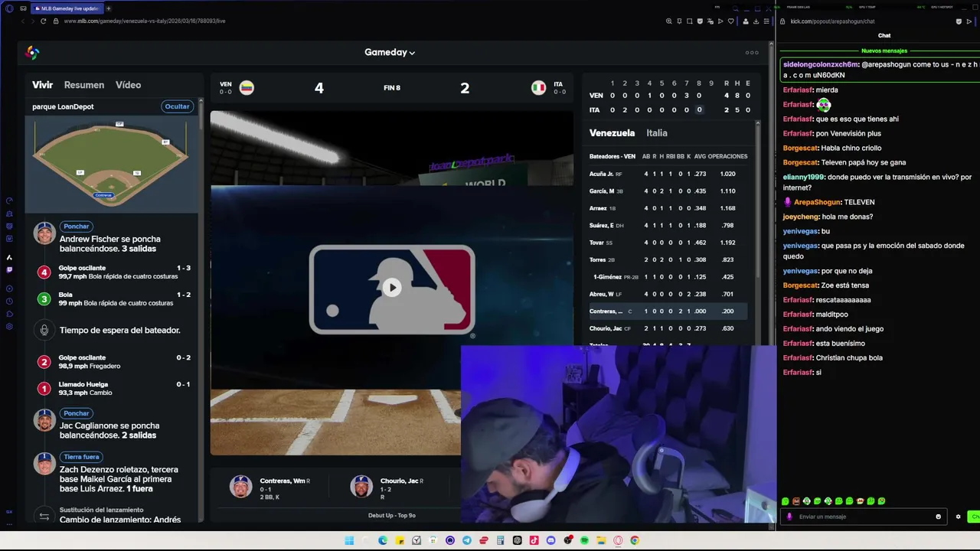Play the MLB video in center
980x551 pixels.
392,288
